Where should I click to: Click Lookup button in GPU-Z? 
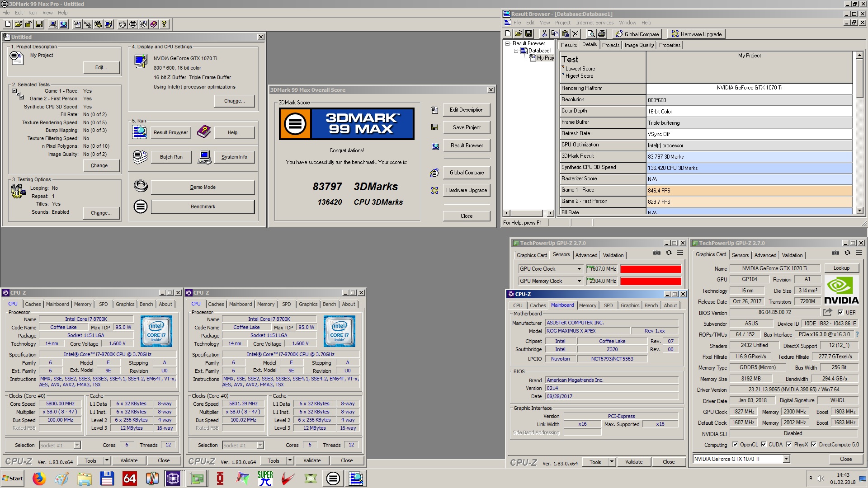point(841,268)
